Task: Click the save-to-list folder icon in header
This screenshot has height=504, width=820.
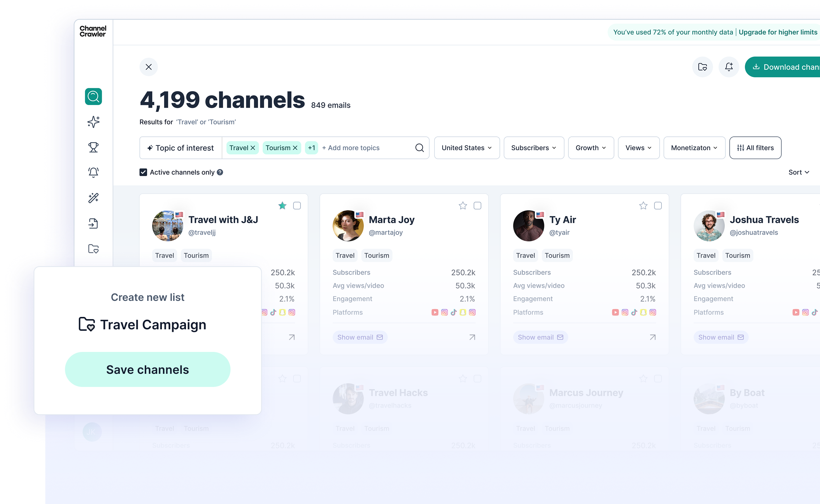Action: click(702, 67)
